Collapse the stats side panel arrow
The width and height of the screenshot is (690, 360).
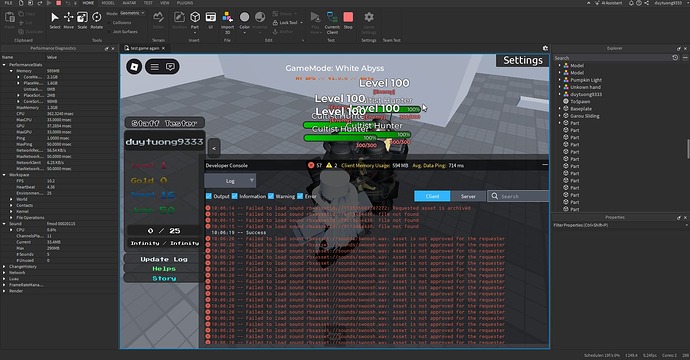click(214, 148)
